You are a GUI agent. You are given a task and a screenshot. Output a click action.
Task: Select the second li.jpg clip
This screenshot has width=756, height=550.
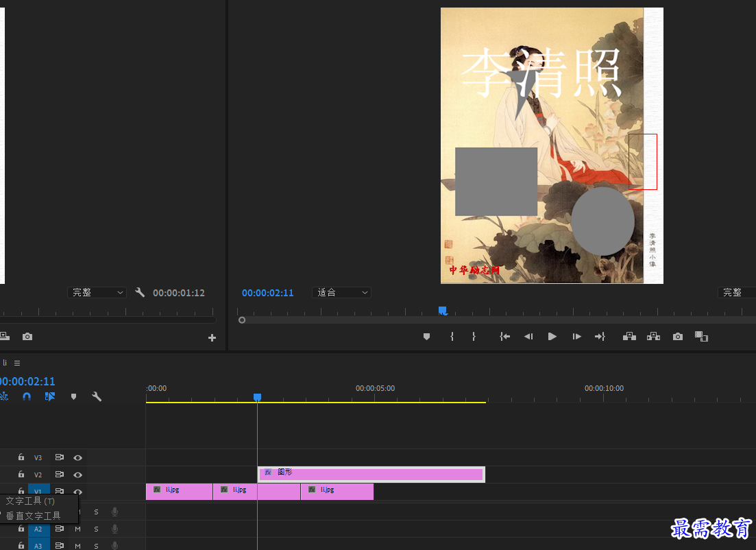pyautogui.click(x=256, y=492)
